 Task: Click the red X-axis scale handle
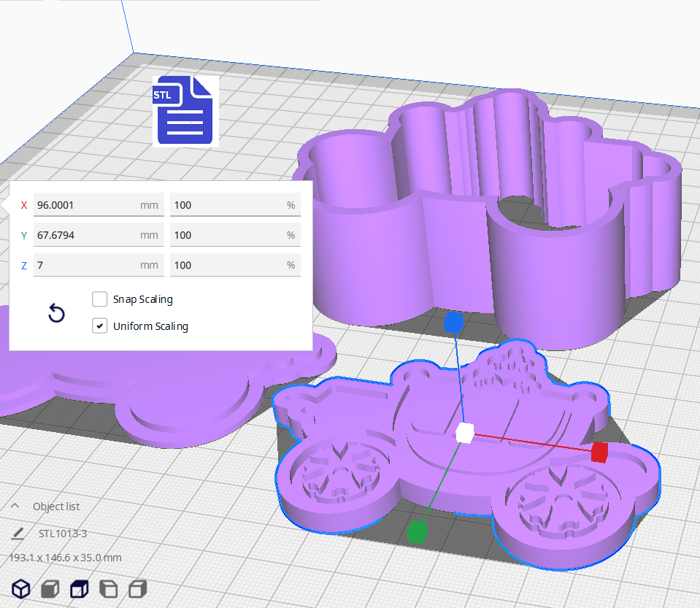tap(599, 453)
